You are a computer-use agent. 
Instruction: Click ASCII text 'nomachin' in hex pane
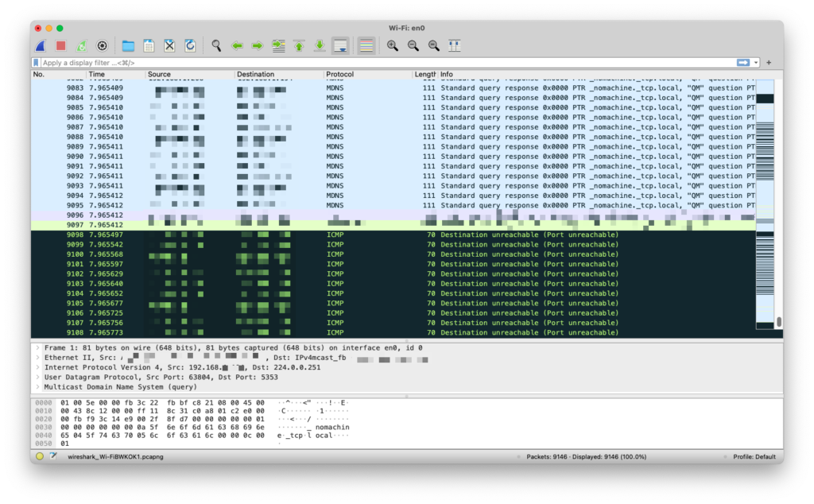[332, 428]
